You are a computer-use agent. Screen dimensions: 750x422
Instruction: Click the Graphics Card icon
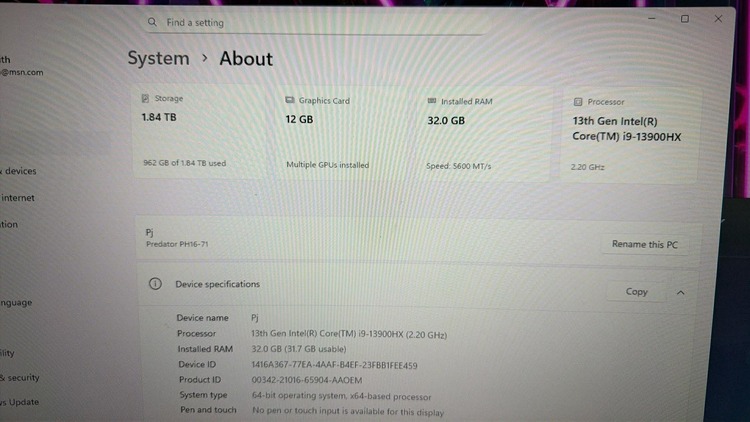pyautogui.click(x=290, y=101)
